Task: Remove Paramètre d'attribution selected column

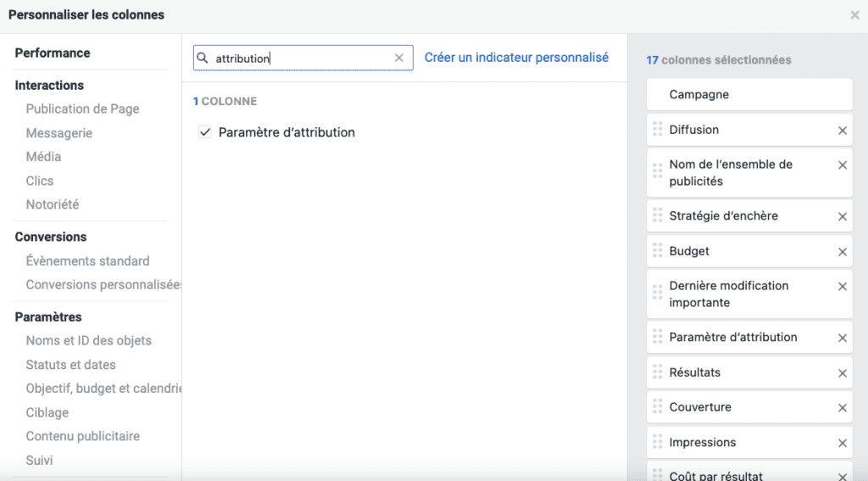Action: [842, 338]
